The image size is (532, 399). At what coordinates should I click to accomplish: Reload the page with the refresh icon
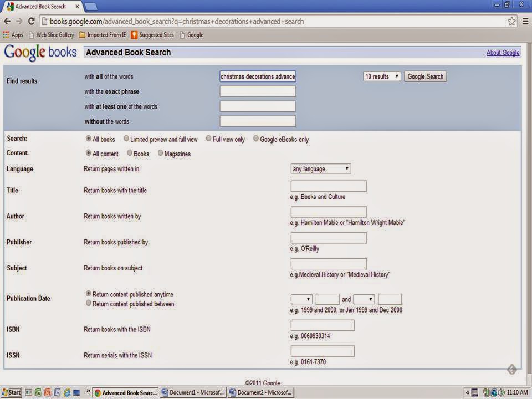click(x=31, y=22)
